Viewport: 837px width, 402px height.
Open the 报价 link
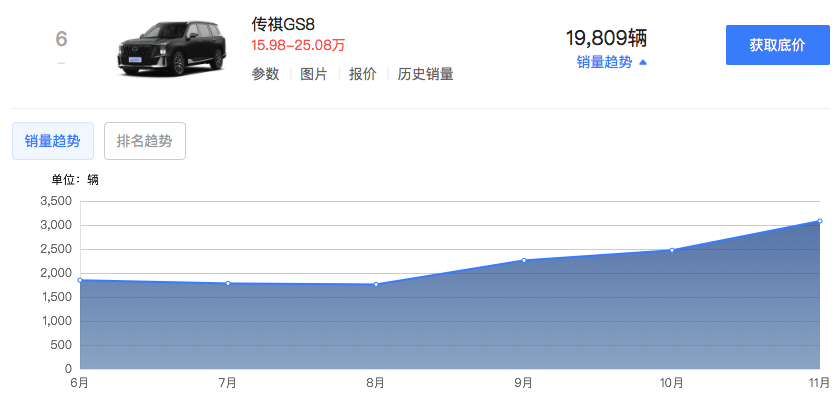pyautogui.click(x=362, y=74)
